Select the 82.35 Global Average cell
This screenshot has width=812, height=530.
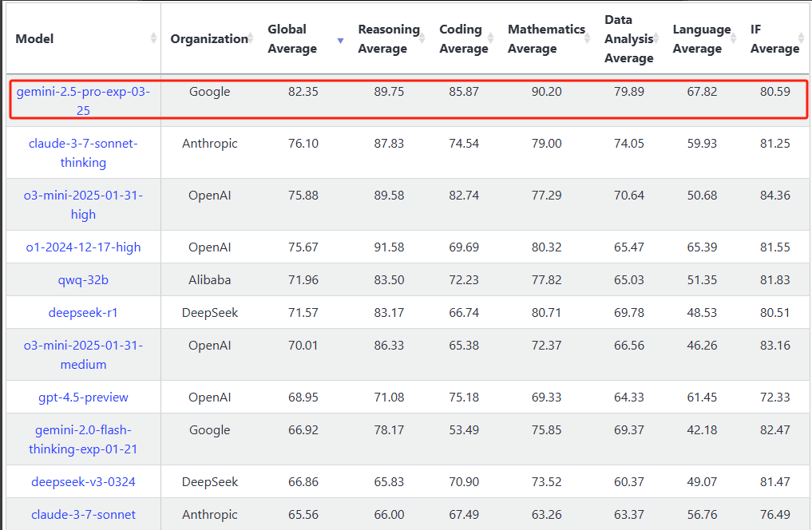click(x=303, y=92)
